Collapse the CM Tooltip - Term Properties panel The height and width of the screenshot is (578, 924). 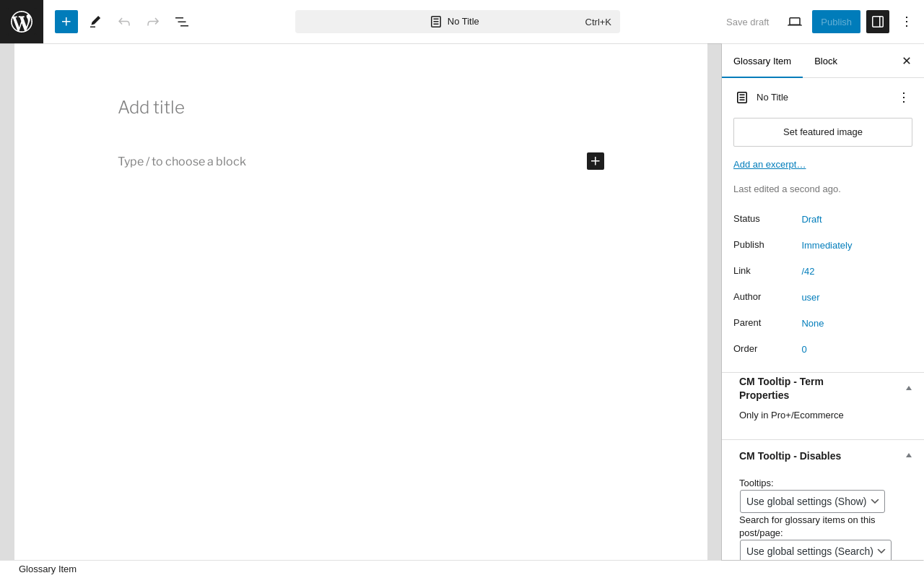coord(909,388)
